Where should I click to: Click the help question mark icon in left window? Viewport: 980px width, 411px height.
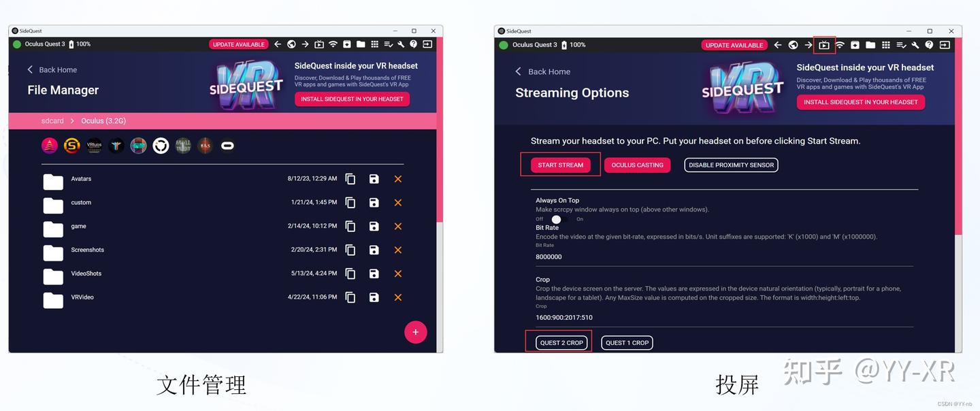coord(414,44)
